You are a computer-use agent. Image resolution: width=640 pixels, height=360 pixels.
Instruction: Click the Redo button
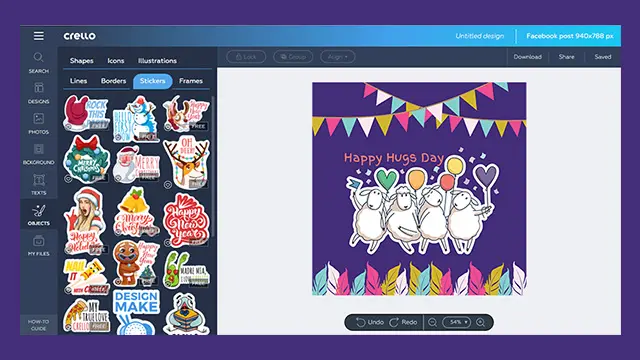click(x=403, y=322)
